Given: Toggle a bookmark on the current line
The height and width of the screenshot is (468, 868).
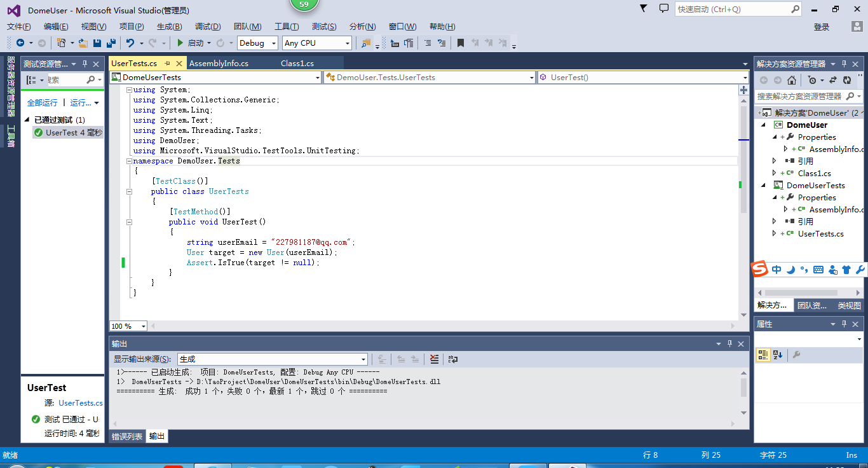Looking at the screenshot, I should [461, 43].
